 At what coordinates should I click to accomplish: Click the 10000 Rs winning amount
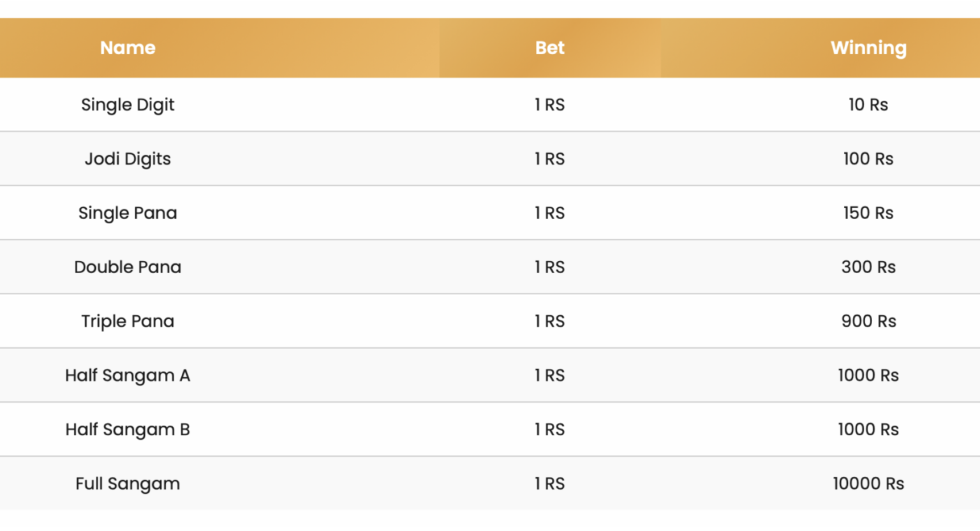(868, 484)
